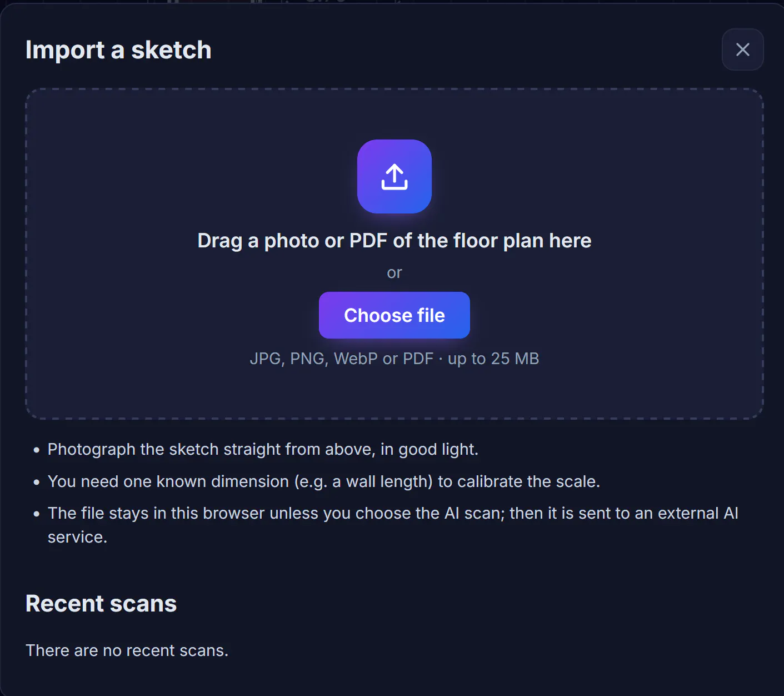Click the 'Recent scans' heading
Viewport: 784px width, 696px height.
click(x=101, y=604)
